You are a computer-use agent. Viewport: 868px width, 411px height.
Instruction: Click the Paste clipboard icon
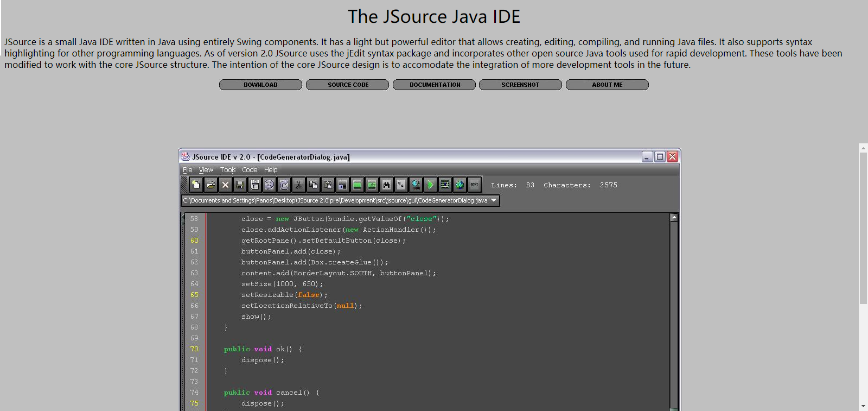(x=328, y=185)
